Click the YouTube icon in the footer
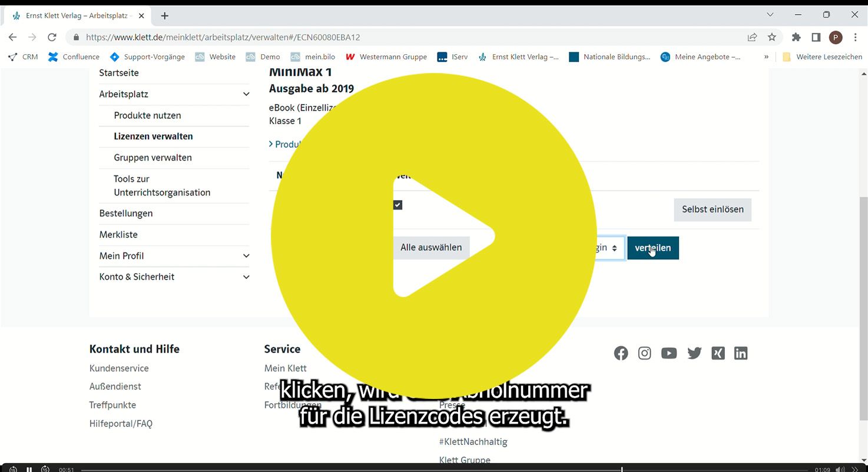The height and width of the screenshot is (472, 868). click(x=668, y=353)
